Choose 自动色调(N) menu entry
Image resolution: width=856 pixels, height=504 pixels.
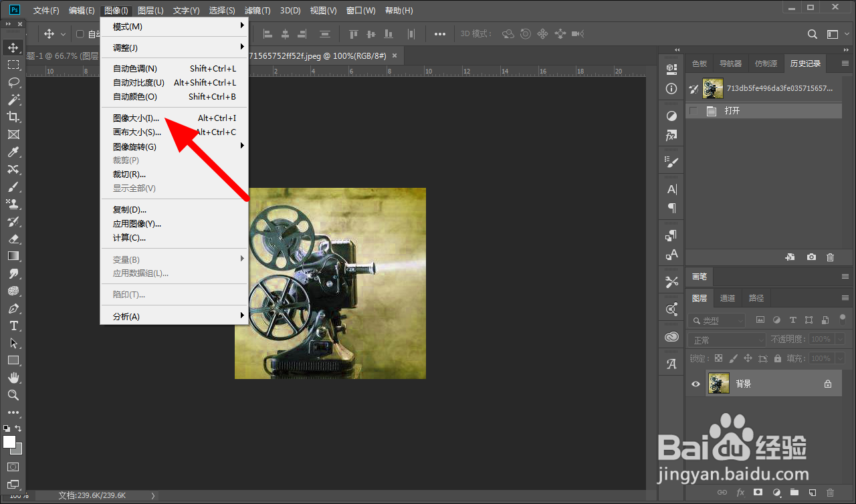pyautogui.click(x=174, y=68)
